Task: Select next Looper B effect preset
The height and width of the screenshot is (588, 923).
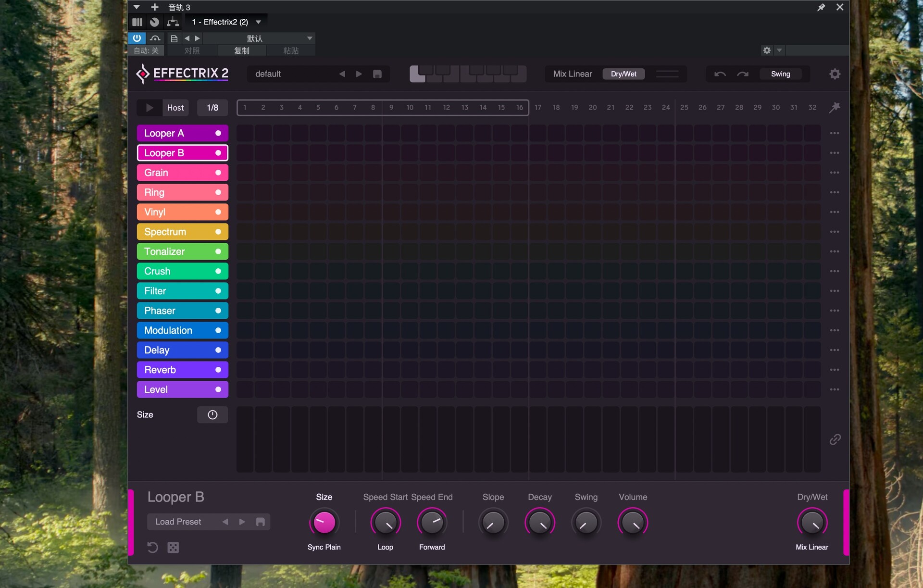Action: tap(242, 522)
